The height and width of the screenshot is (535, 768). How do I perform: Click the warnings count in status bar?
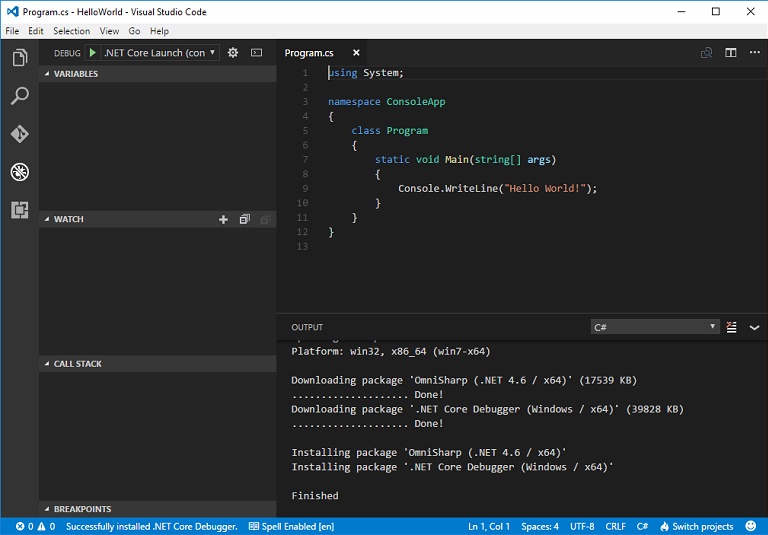47,527
